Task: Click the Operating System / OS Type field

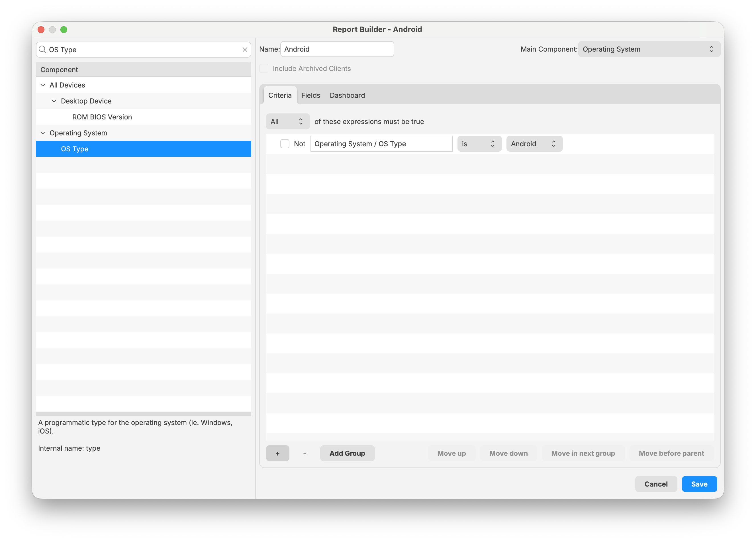Action: tap(381, 144)
